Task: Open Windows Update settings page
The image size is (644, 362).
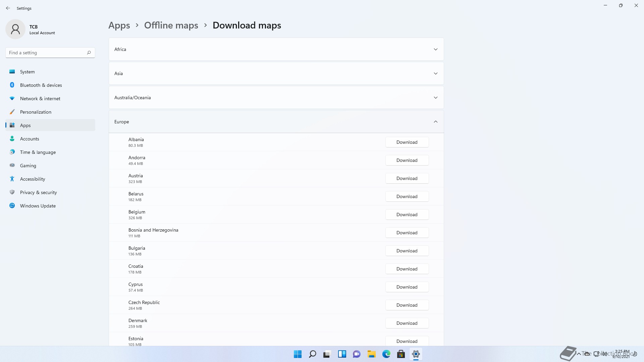Action: [x=38, y=206]
